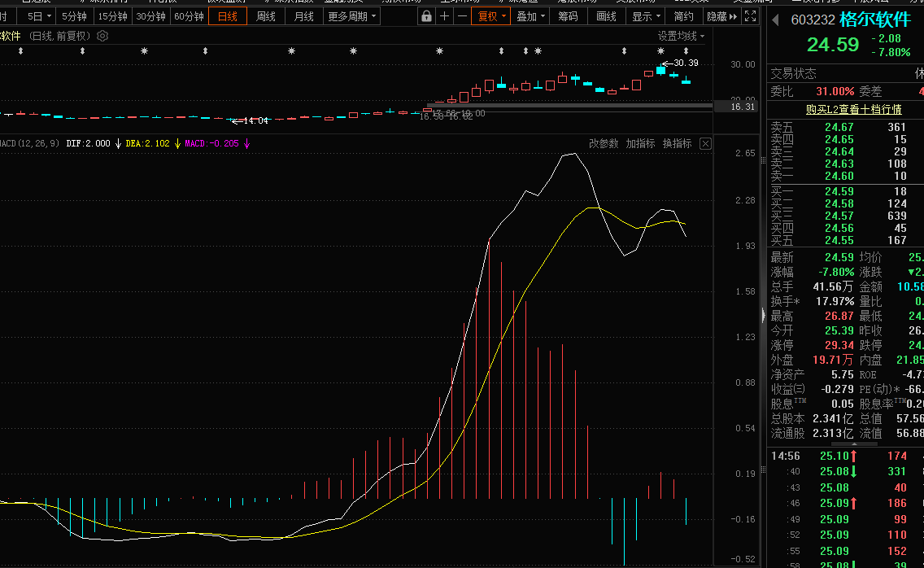Switch to the 15分钟 period
Viewport: 924px width, 568px height.
click(112, 16)
